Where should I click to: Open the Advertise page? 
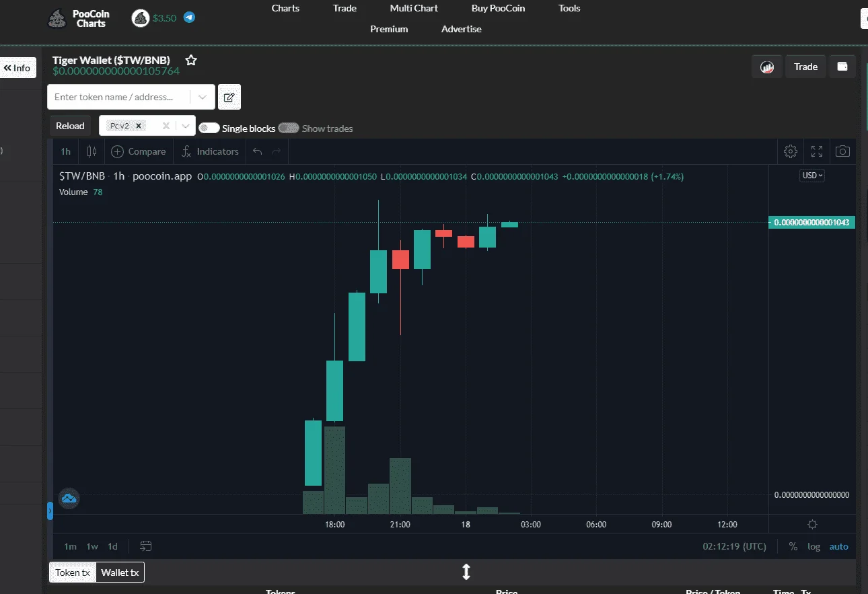(462, 29)
